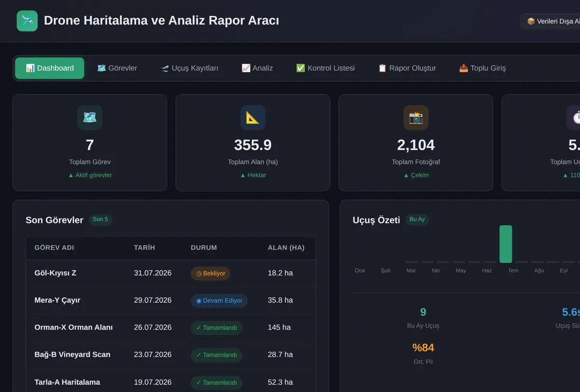This screenshot has height=392, width=580.
Task: Click the date 31.07.2026
Action: pos(153,274)
